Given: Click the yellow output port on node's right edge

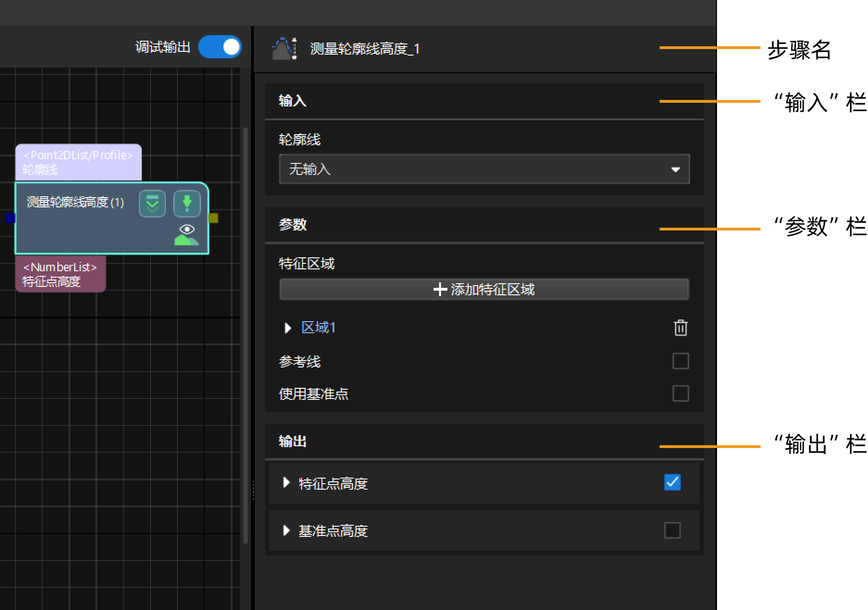Looking at the screenshot, I should [213, 218].
